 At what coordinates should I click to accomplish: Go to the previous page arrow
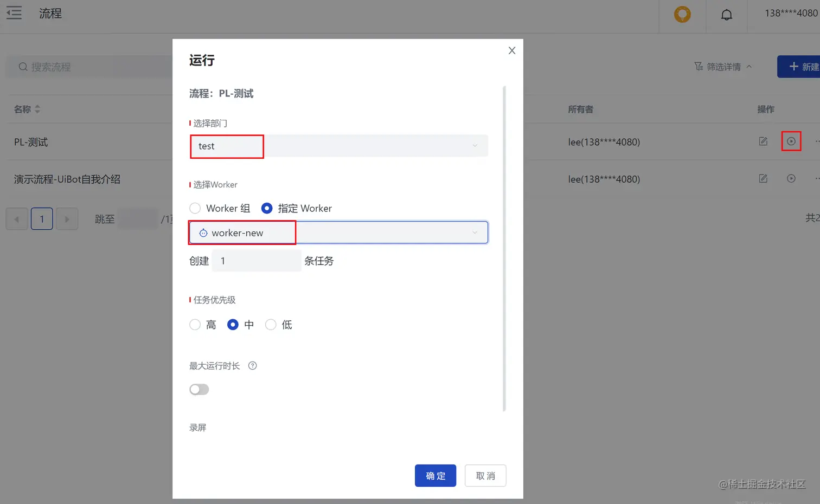pos(17,219)
